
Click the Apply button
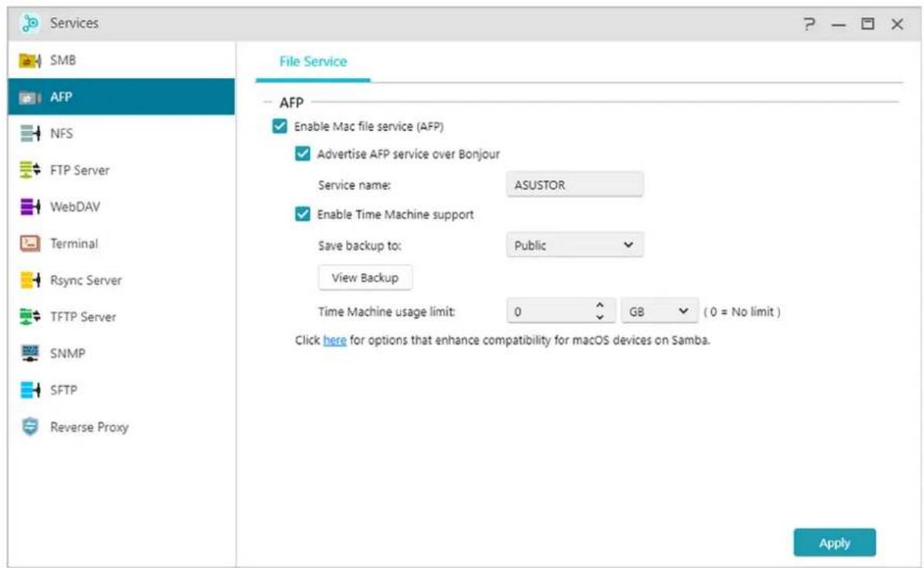834,542
